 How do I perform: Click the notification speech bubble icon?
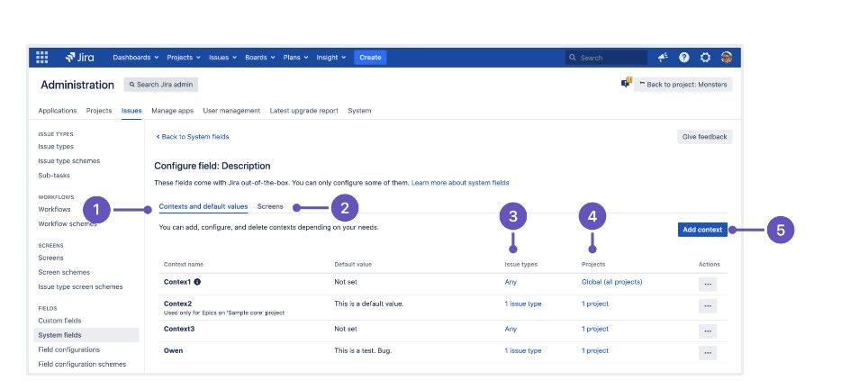[x=626, y=83]
